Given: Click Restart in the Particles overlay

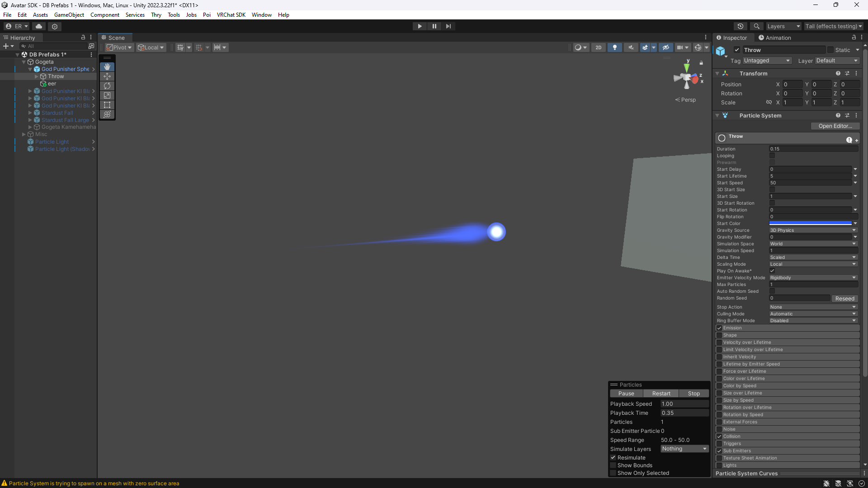Looking at the screenshot, I should pyautogui.click(x=661, y=394).
